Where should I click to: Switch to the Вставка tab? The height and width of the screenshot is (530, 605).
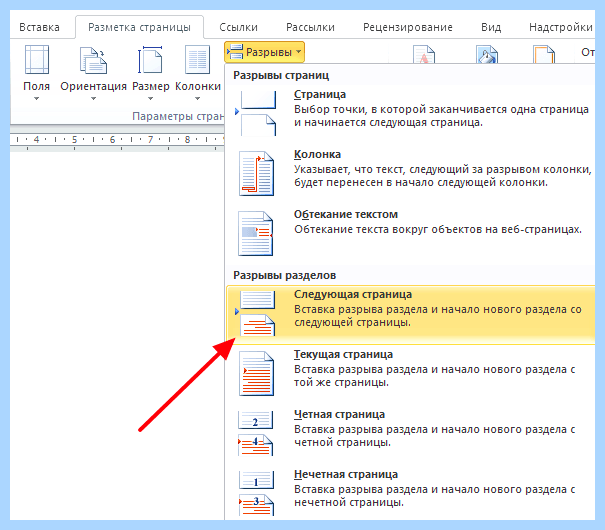(39, 27)
